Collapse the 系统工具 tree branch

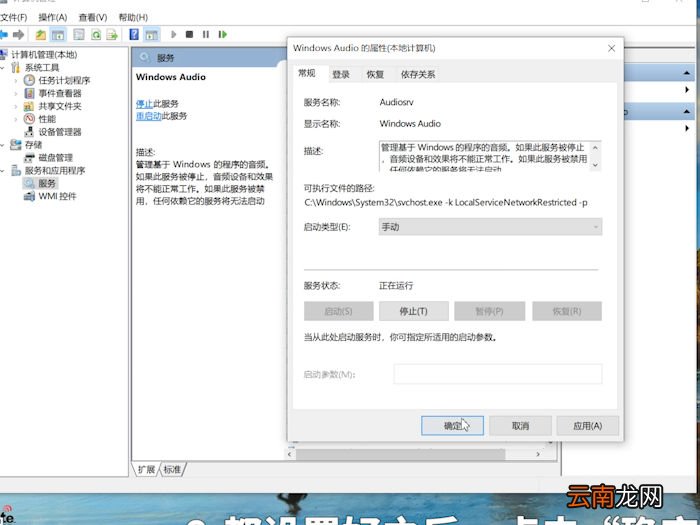pyautogui.click(x=3, y=68)
